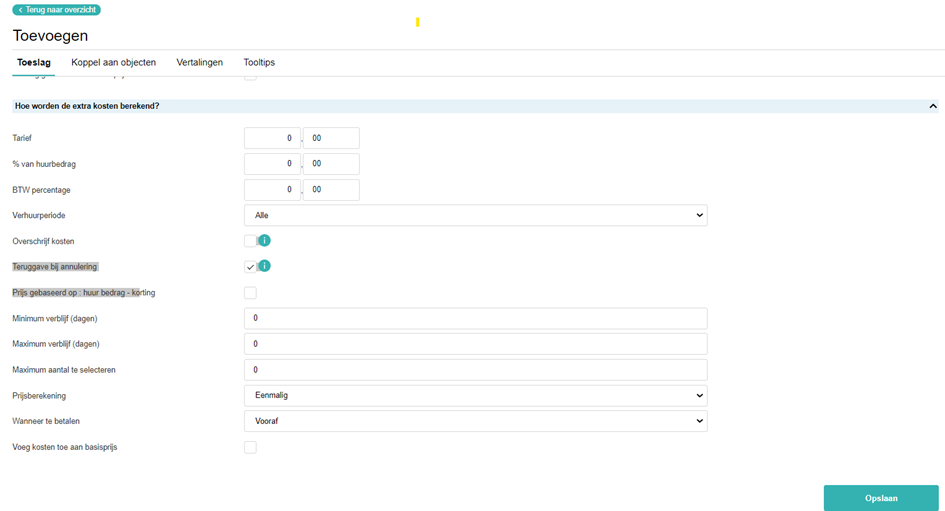Toggle Overschrijf kosten checkbox
Image resolution: width=945 pixels, height=511 pixels.
point(250,241)
